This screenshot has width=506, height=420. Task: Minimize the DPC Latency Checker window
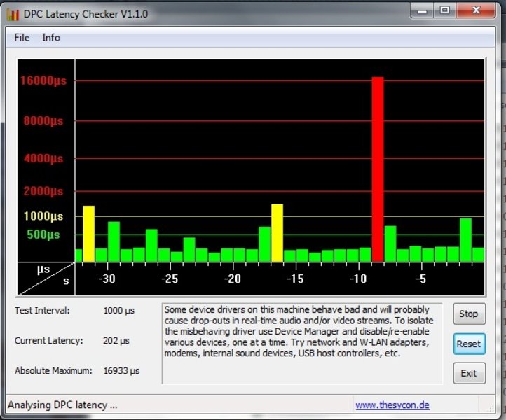point(422,12)
